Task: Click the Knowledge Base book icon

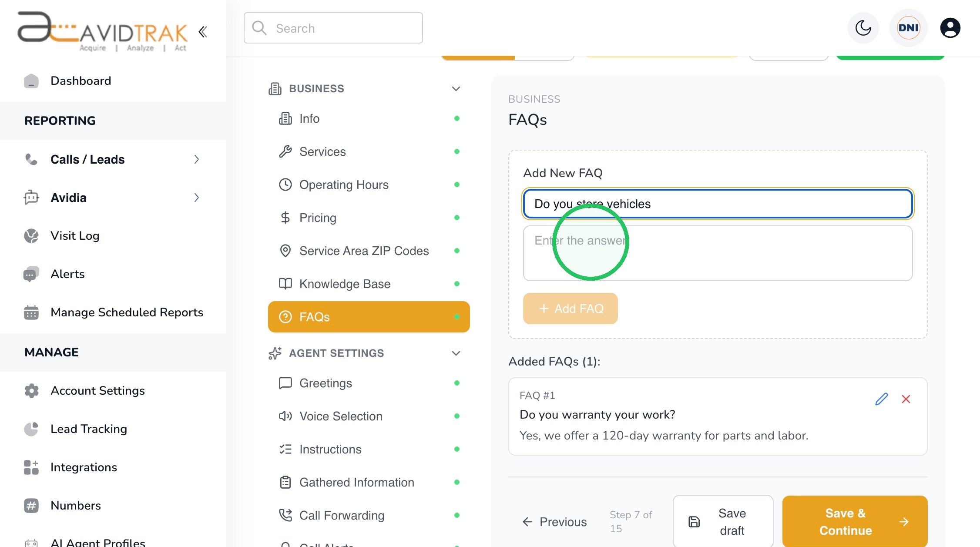Action: 285,284
